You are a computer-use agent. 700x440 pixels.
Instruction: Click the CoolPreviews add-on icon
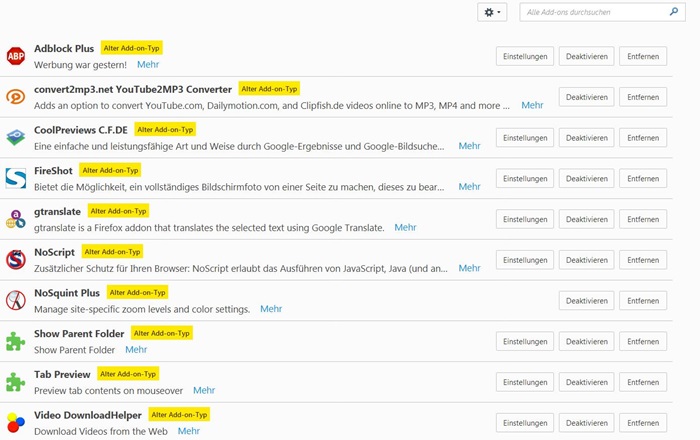pos(15,138)
